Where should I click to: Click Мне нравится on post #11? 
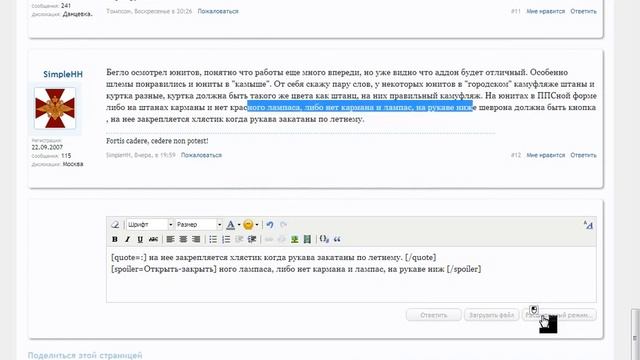click(x=546, y=11)
